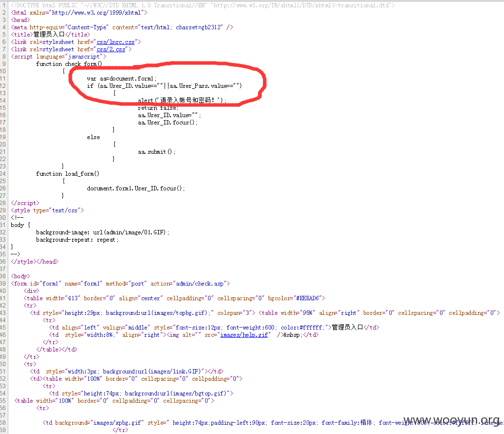Click the form action="admin/check.asp" line
The image size is (504, 434).
[x=121, y=284]
